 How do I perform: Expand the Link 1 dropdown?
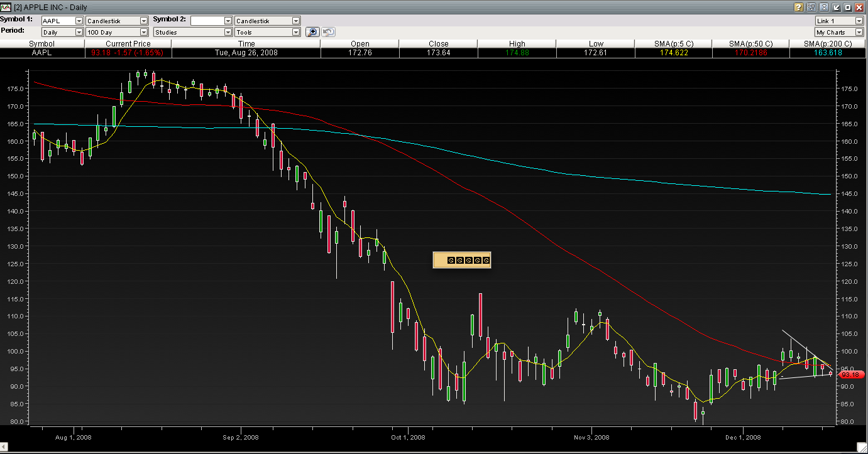[x=859, y=21]
